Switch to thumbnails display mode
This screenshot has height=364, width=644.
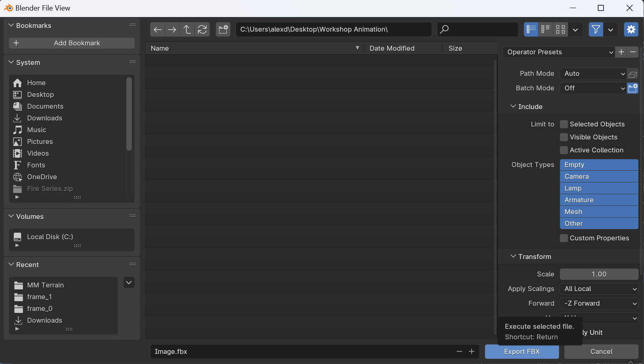click(561, 30)
